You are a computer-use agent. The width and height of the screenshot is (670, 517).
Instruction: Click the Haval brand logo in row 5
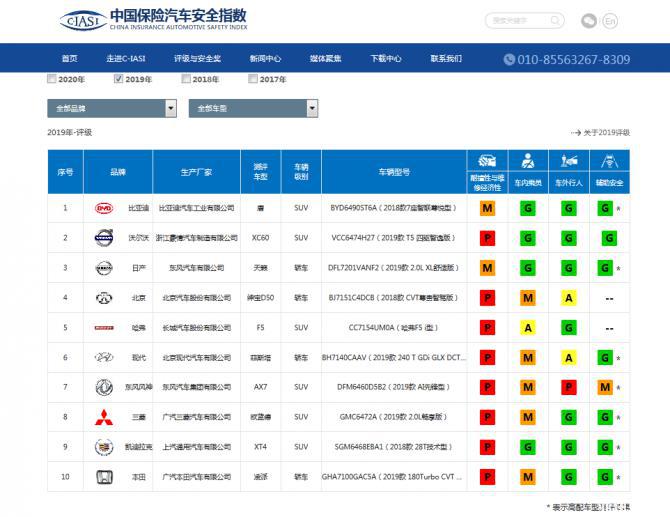click(104, 328)
